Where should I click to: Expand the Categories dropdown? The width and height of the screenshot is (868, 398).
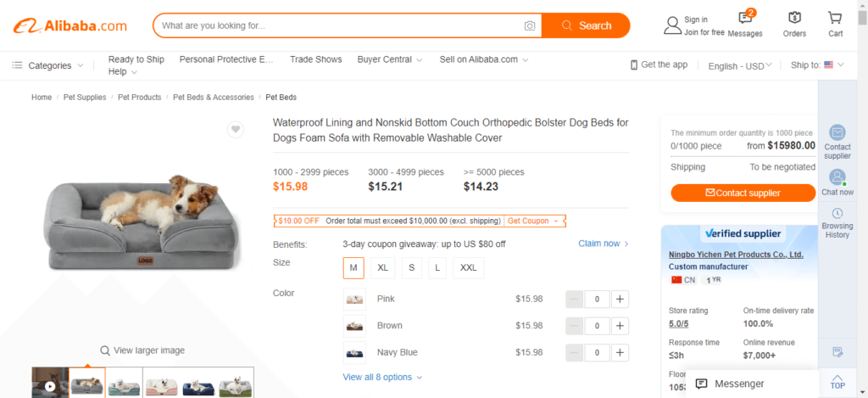pyautogui.click(x=48, y=65)
